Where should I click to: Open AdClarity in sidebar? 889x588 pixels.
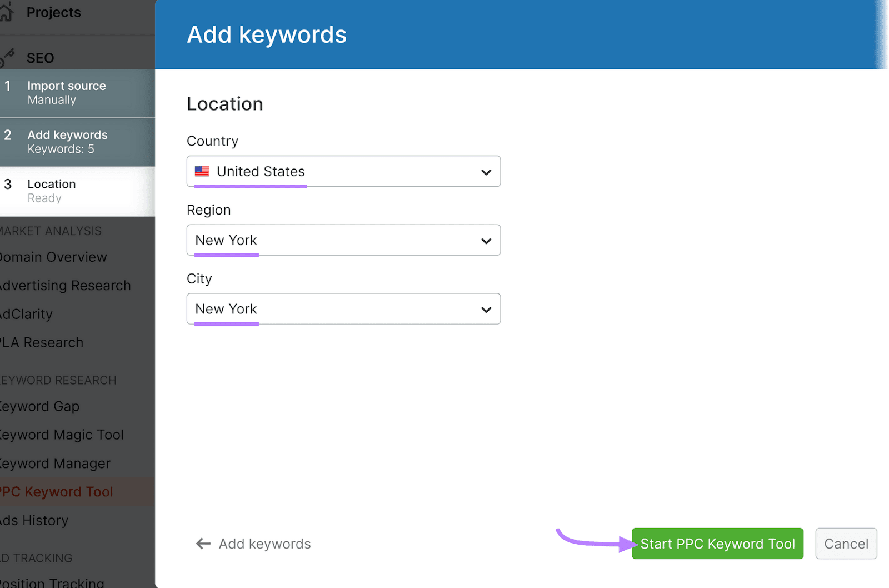pyautogui.click(x=26, y=314)
